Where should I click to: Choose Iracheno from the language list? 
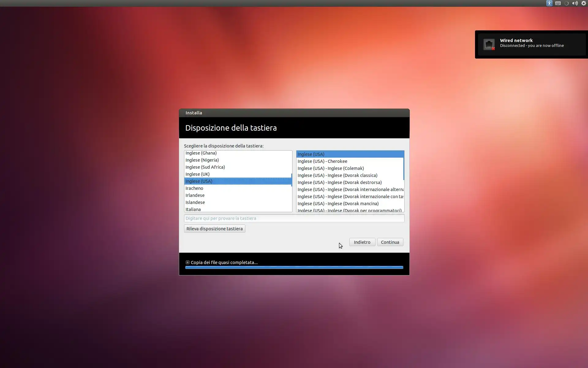(194, 188)
